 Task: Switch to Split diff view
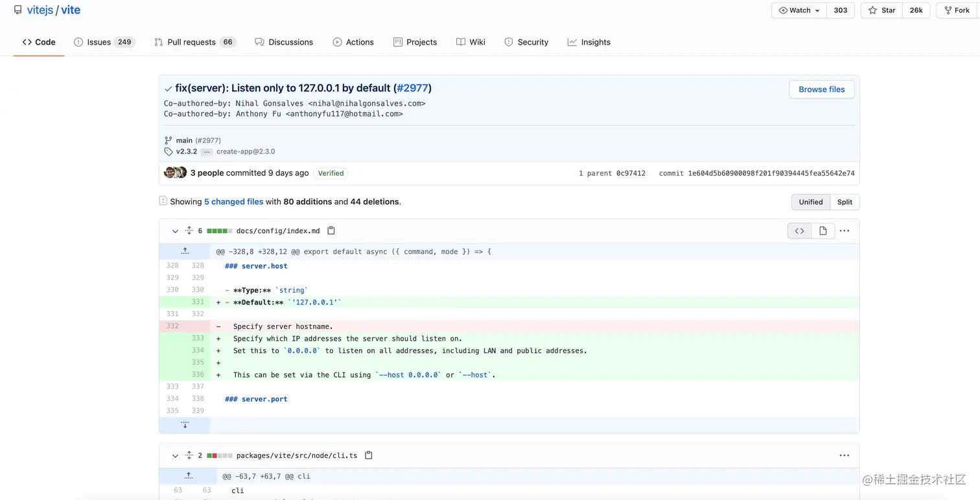coord(845,202)
